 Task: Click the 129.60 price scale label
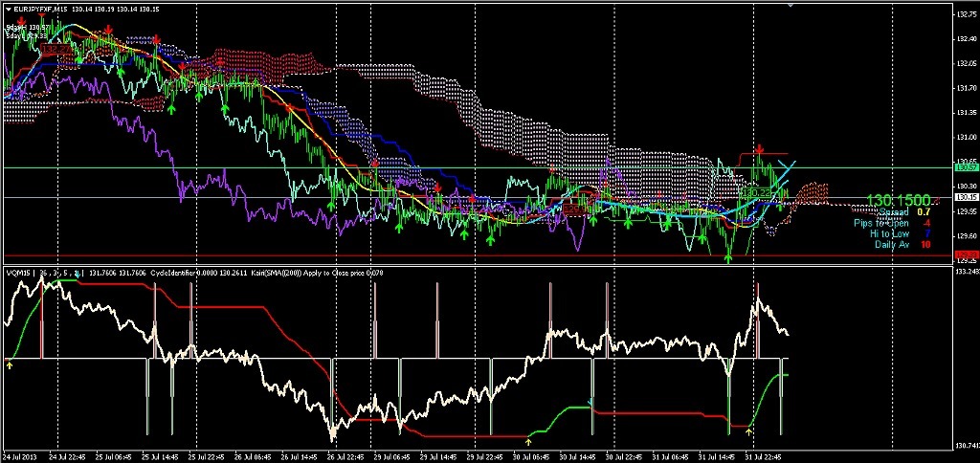[965, 236]
